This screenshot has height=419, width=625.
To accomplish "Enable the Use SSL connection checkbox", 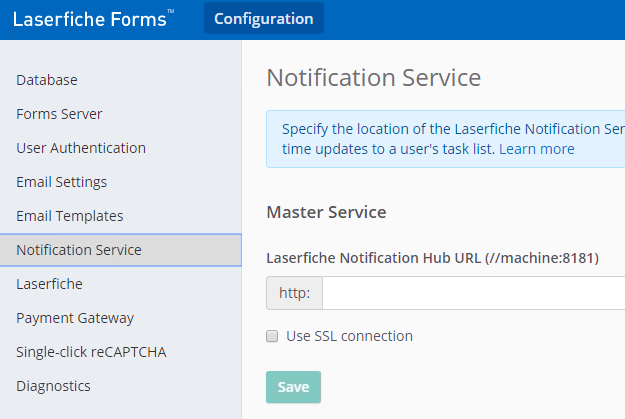I will tap(272, 336).
